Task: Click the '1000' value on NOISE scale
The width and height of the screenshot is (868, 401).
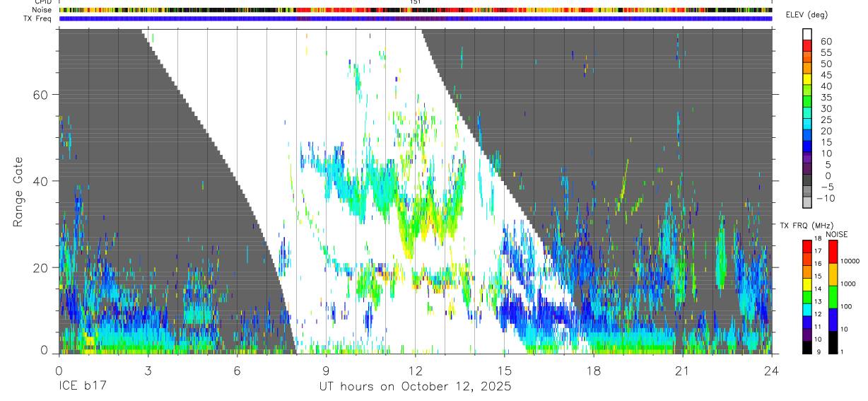Action: point(848,284)
